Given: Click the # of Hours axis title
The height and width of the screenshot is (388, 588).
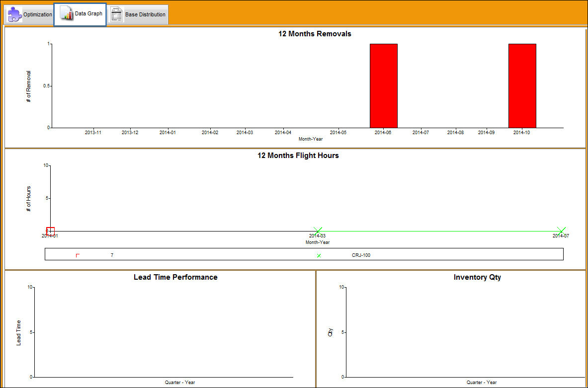Looking at the screenshot, I should tap(28, 199).
